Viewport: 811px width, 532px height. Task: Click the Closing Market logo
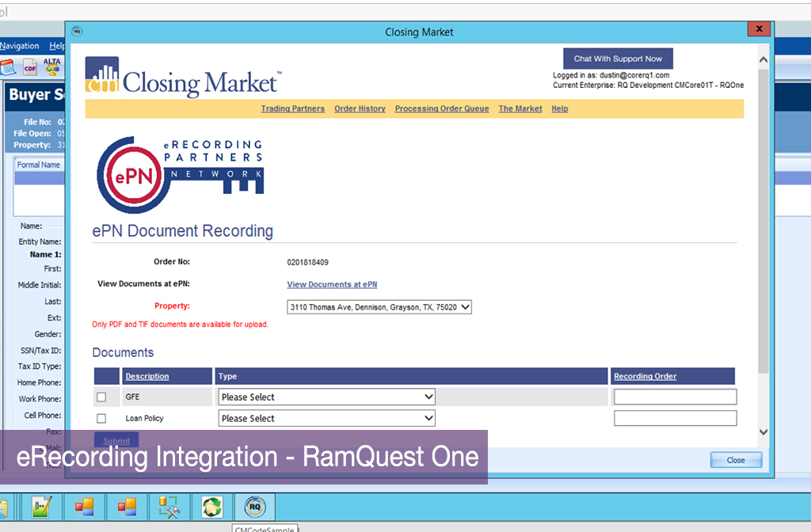tap(182, 77)
